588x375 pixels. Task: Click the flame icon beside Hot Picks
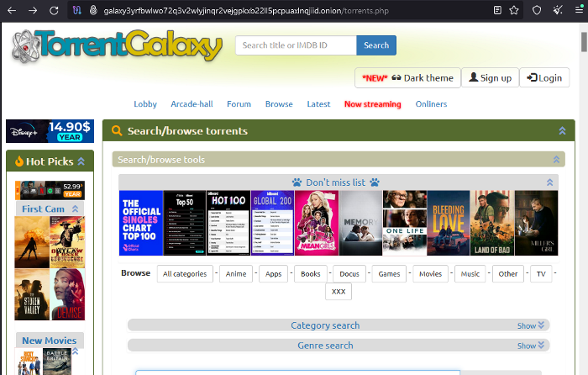tap(19, 161)
